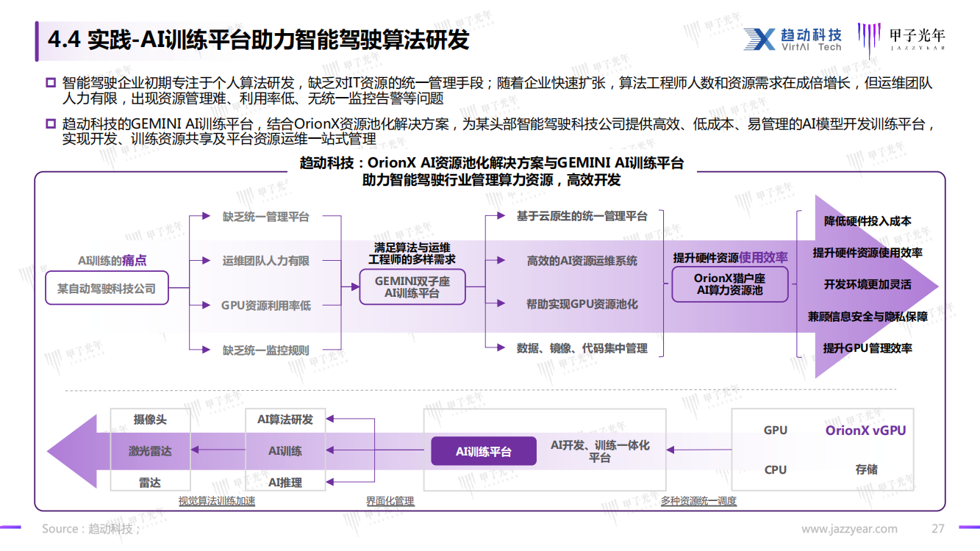Screen dimensions: 980x551
Task: Open the www.jazzyear.com footer link
Action: click(849, 529)
